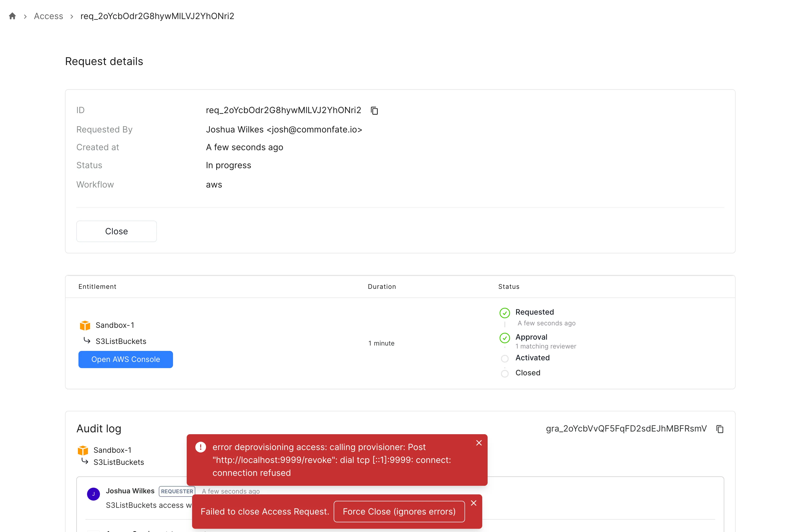Click the home icon in breadcrumb

pos(13,16)
